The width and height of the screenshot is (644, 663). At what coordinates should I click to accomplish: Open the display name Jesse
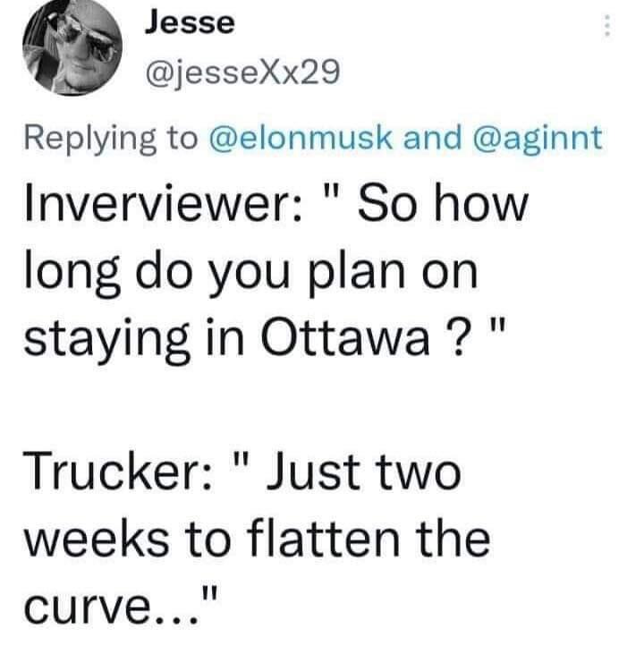click(189, 23)
